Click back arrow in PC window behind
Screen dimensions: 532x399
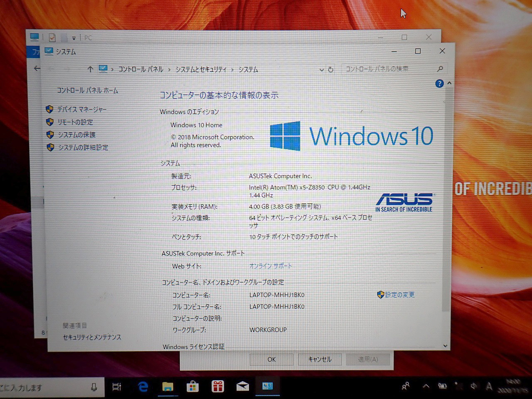tap(37, 68)
